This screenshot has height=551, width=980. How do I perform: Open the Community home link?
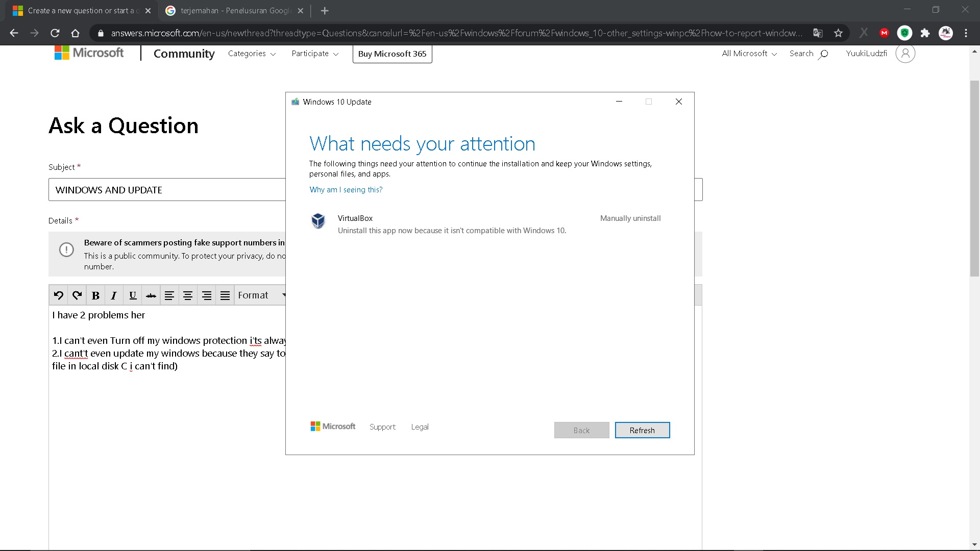click(x=184, y=54)
